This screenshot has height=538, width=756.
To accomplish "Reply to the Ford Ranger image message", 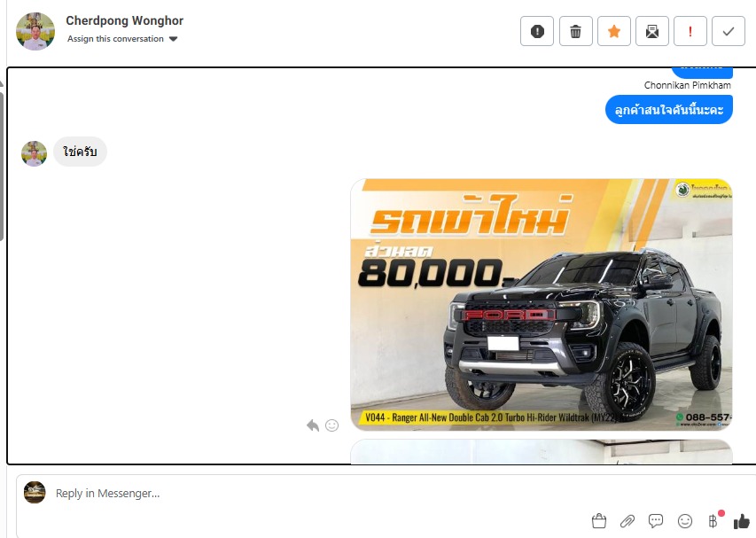I will tap(313, 425).
